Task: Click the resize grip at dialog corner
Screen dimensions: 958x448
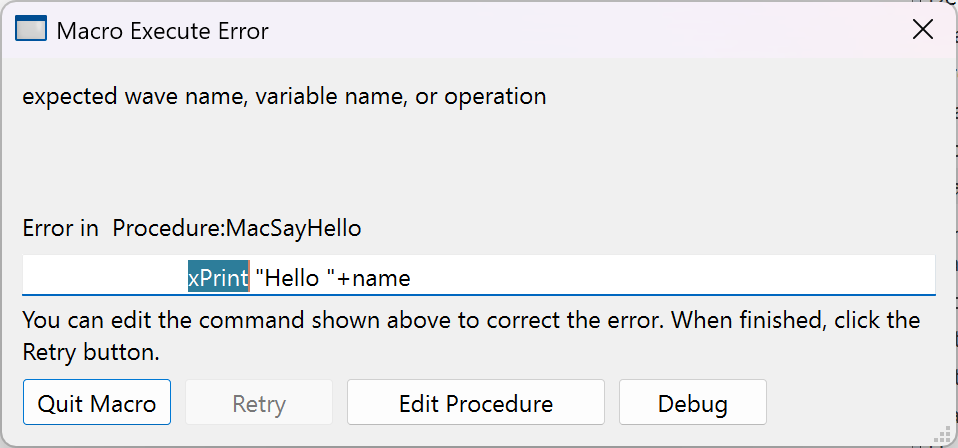Action: pos(943,433)
